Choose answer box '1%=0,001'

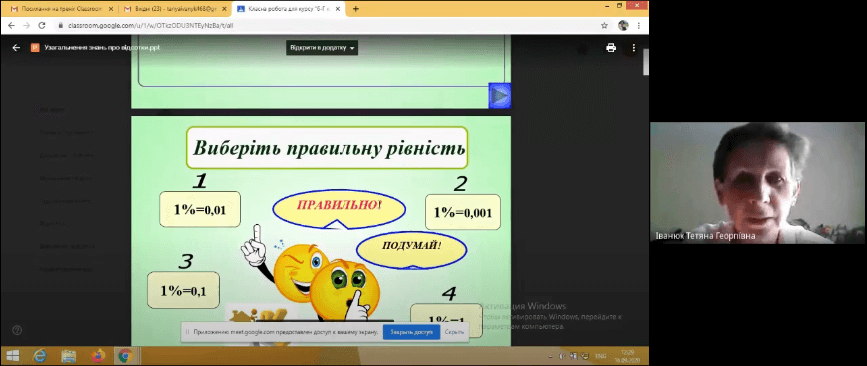pyautogui.click(x=463, y=212)
